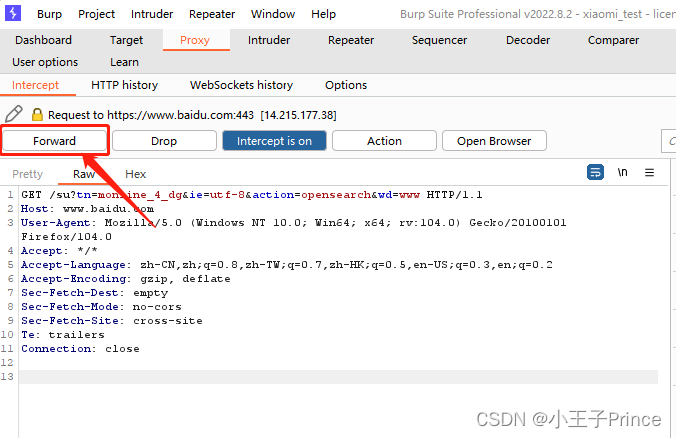Open the WebSockets history sub-tab
This screenshot has width=676, height=438.
[241, 85]
